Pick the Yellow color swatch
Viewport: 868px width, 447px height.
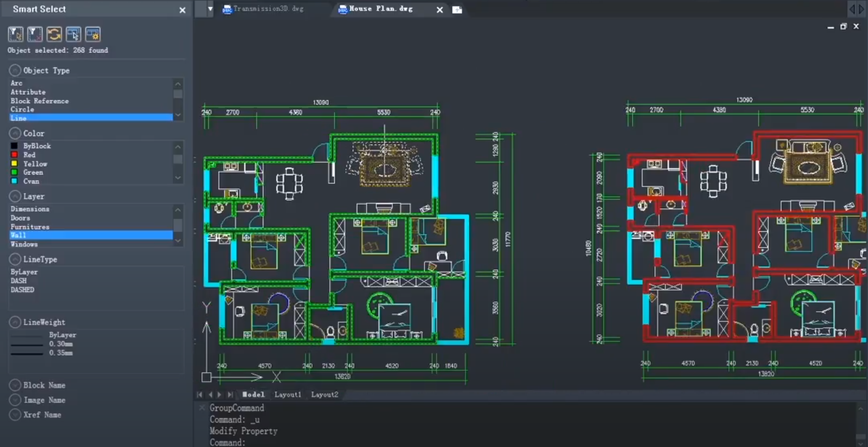pyautogui.click(x=14, y=164)
